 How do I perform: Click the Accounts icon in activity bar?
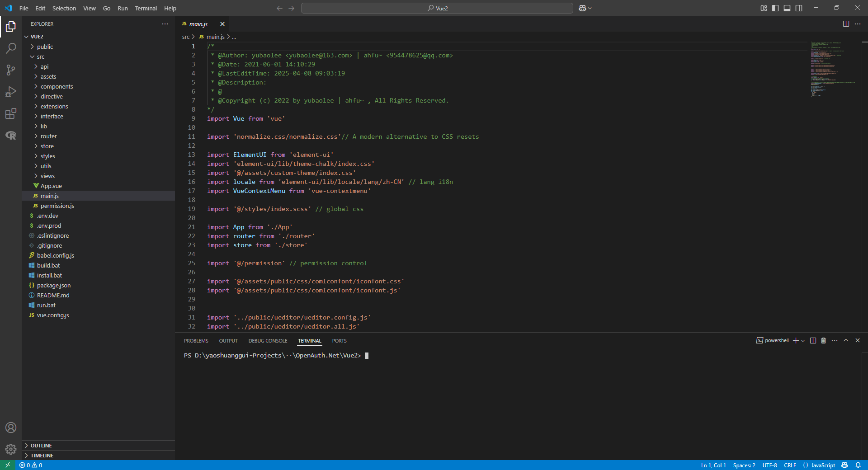(11, 428)
